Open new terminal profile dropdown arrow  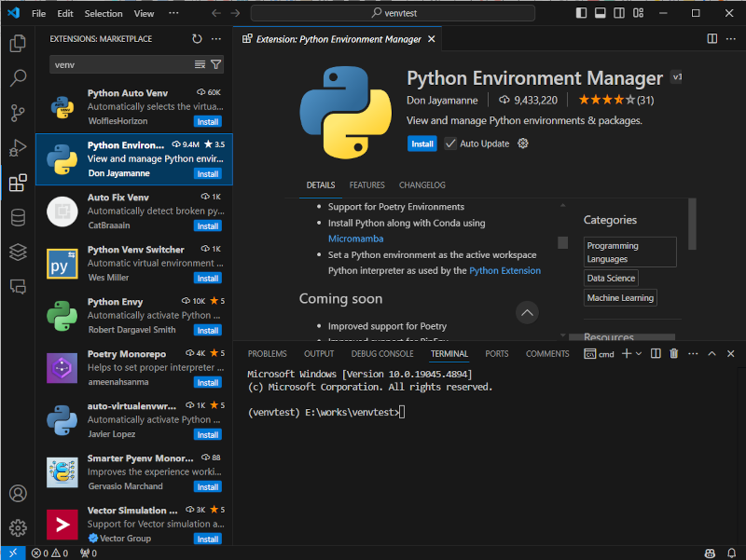(639, 354)
